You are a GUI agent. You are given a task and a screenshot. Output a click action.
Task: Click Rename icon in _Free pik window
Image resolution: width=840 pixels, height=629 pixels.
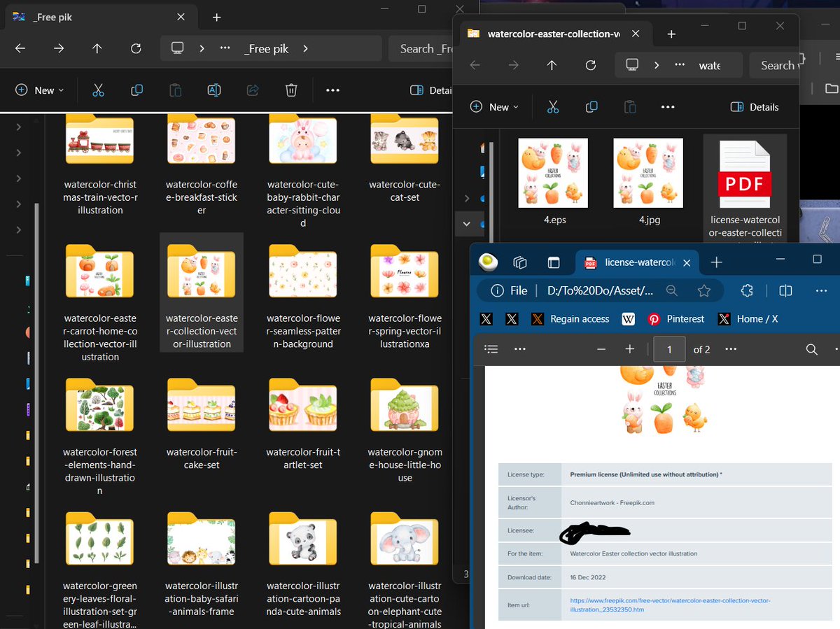(x=214, y=90)
